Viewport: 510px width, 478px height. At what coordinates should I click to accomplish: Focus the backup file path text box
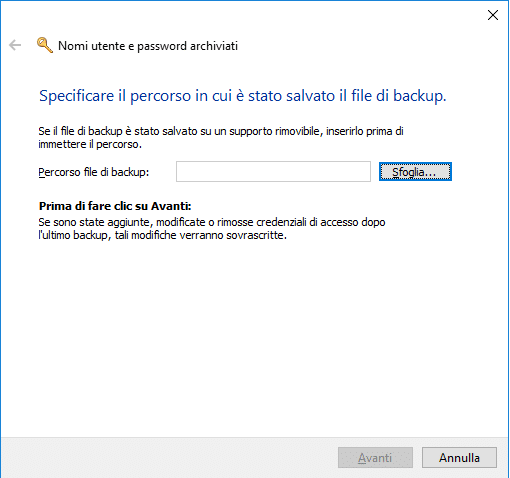[273, 172]
